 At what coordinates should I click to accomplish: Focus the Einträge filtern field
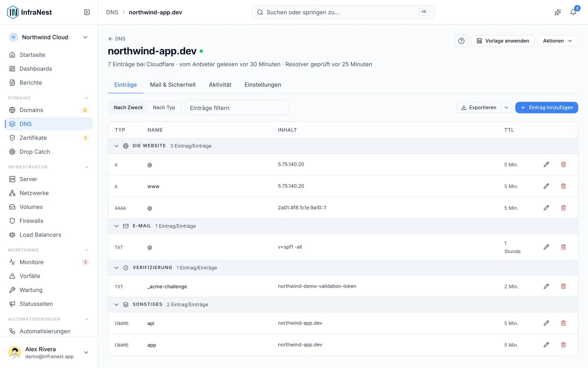tap(237, 108)
